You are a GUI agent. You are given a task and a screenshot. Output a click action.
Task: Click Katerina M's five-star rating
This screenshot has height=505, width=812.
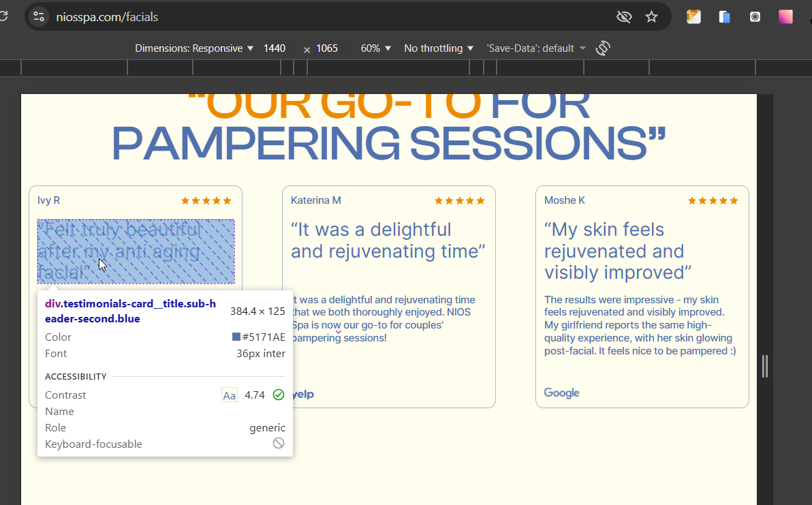(459, 201)
